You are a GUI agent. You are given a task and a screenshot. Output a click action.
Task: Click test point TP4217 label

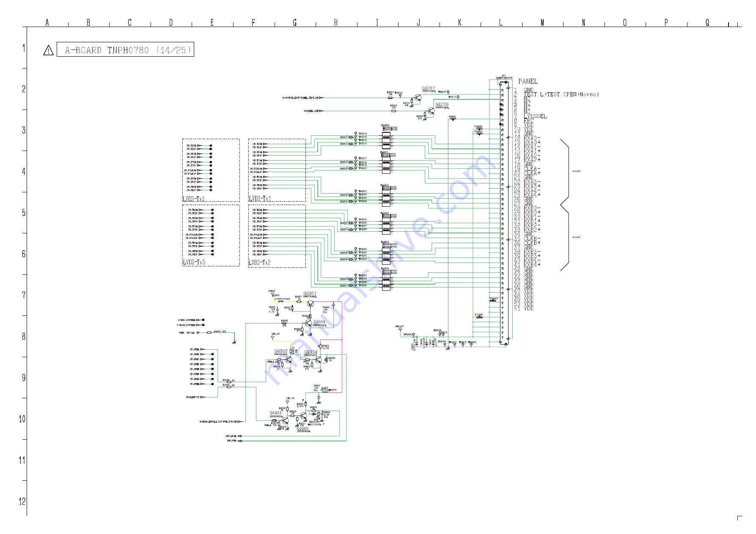(363, 159)
